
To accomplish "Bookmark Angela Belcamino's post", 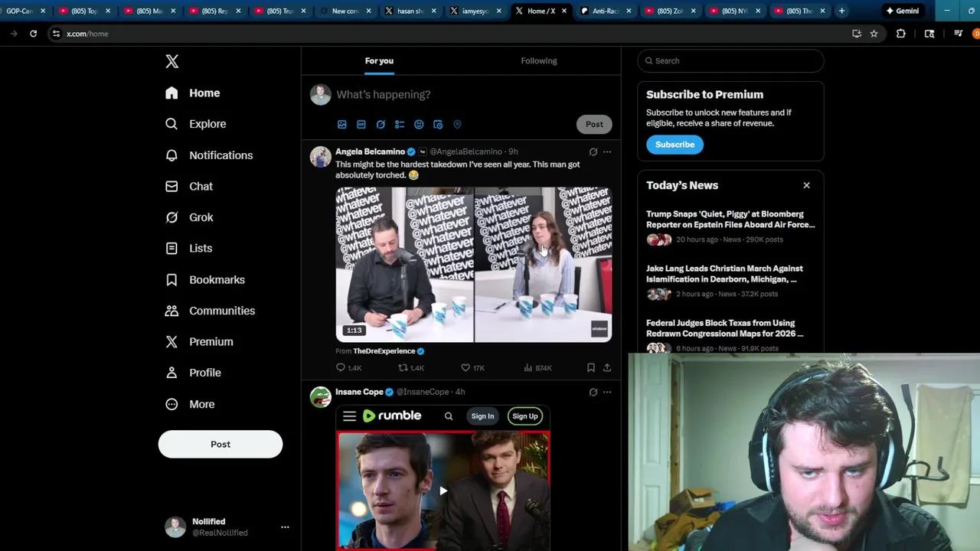I will [591, 368].
